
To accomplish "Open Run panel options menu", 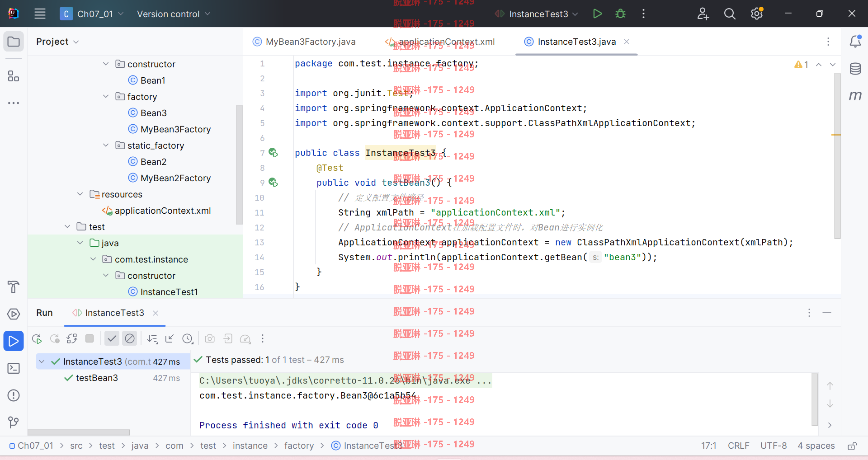I will tap(809, 313).
